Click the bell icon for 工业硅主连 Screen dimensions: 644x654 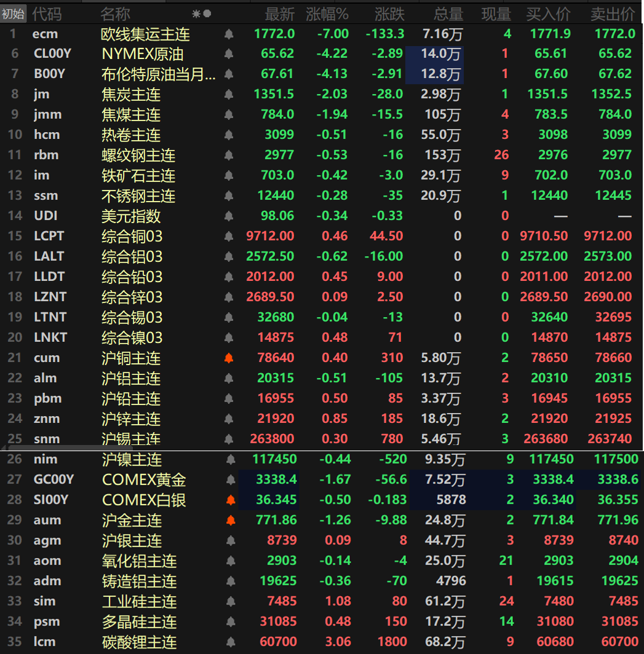pyautogui.click(x=231, y=601)
